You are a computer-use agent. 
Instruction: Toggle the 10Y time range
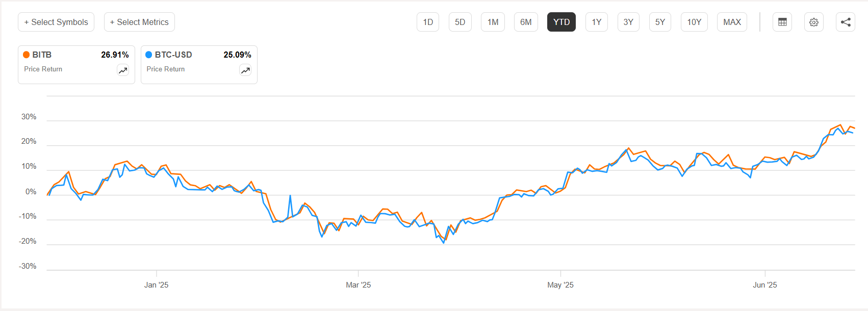click(x=694, y=22)
